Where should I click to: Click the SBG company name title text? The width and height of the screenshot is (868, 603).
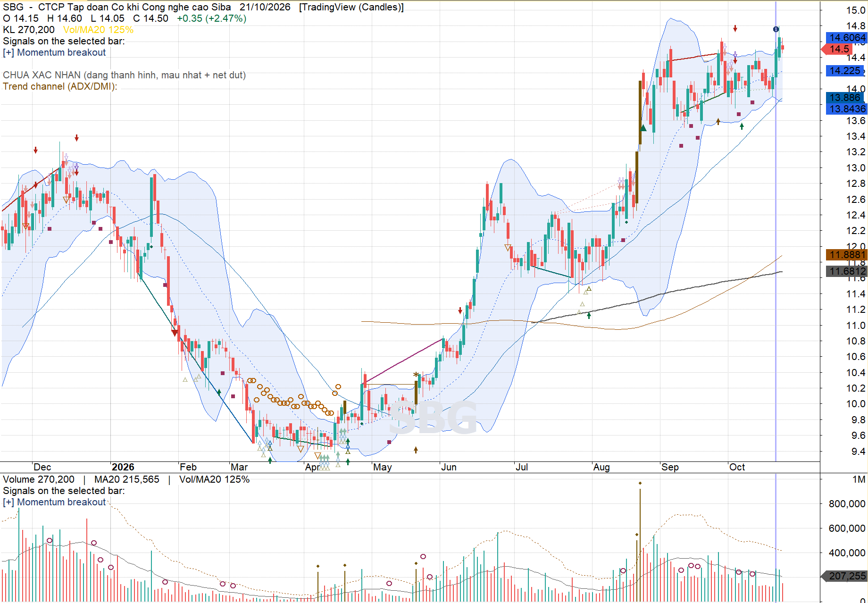(x=134, y=7)
